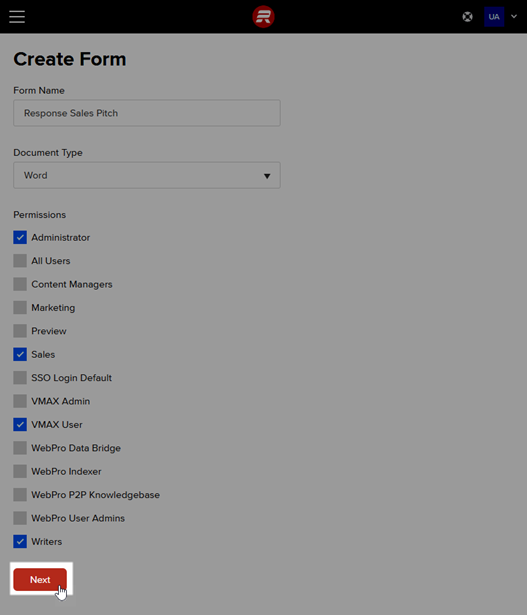Toggle the WebPro P2P Knowledgebase checkbox
The width and height of the screenshot is (527, 615).
click(20, 495)
